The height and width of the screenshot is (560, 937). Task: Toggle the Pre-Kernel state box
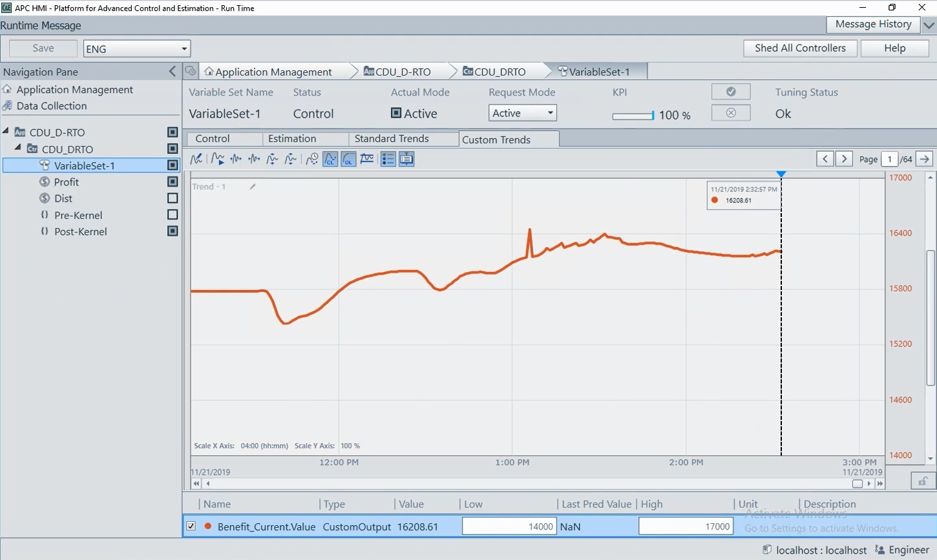tap(173, 214)
